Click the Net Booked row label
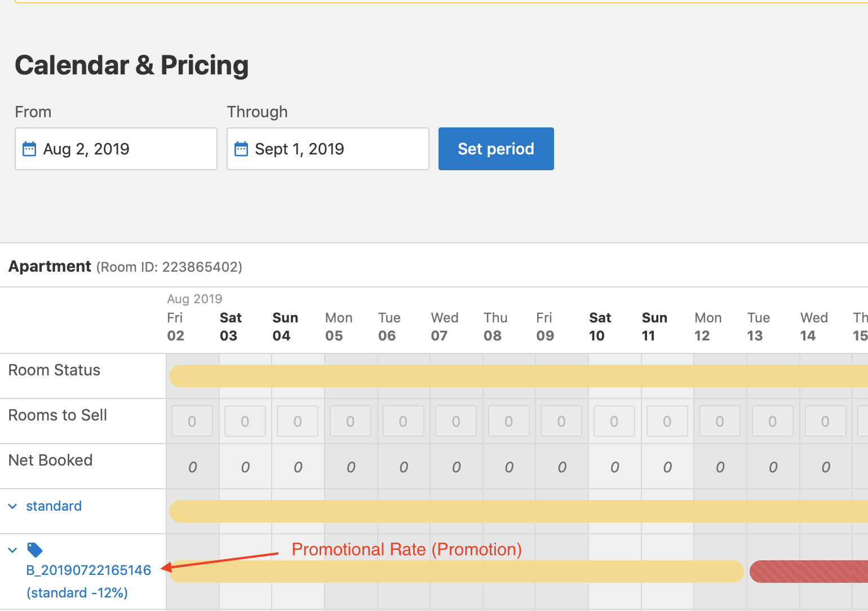868x611 pixels. pos(50,461)
